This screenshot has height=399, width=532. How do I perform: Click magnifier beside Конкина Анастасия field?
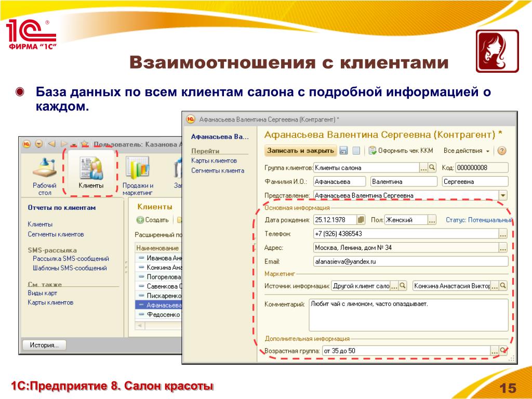[x=503, y=286]
